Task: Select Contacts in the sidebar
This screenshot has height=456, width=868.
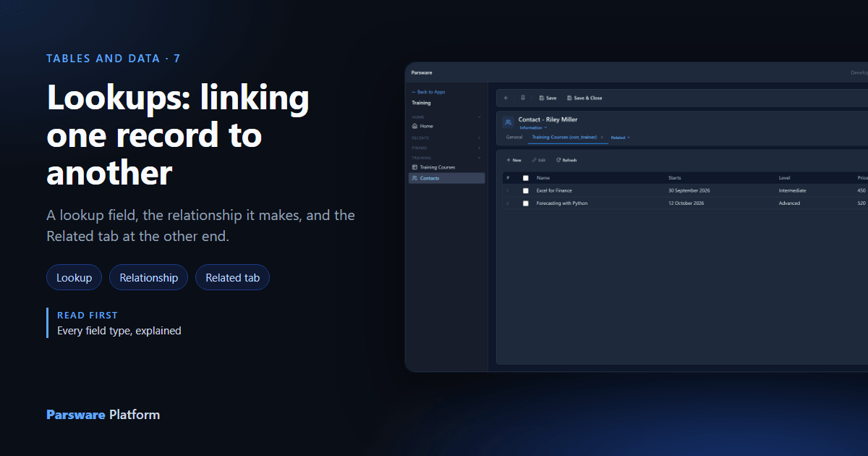Action: point(446,178)
